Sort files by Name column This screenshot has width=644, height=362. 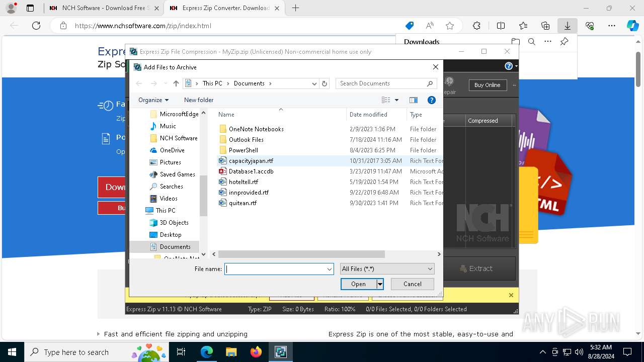[x=281, y=115]
